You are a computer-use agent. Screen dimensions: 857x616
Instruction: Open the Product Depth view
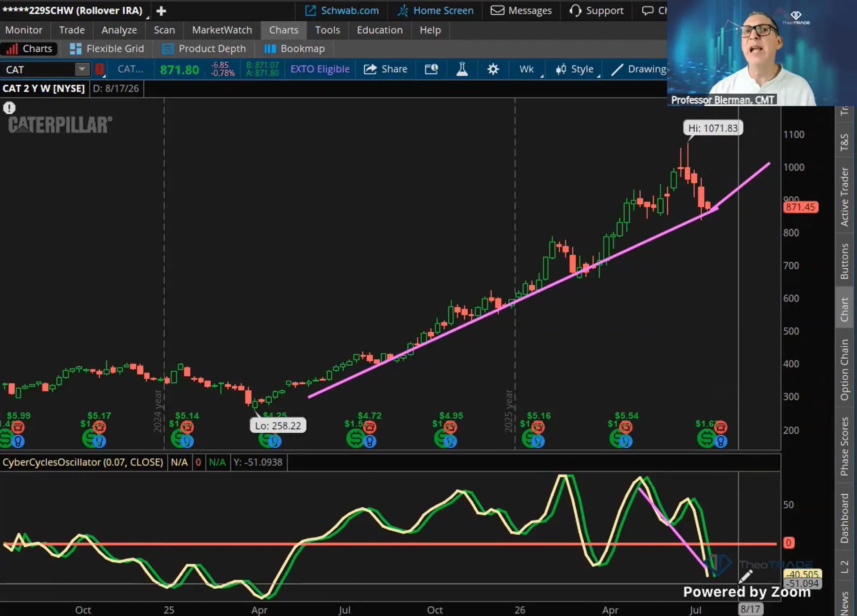coord(204,49)
